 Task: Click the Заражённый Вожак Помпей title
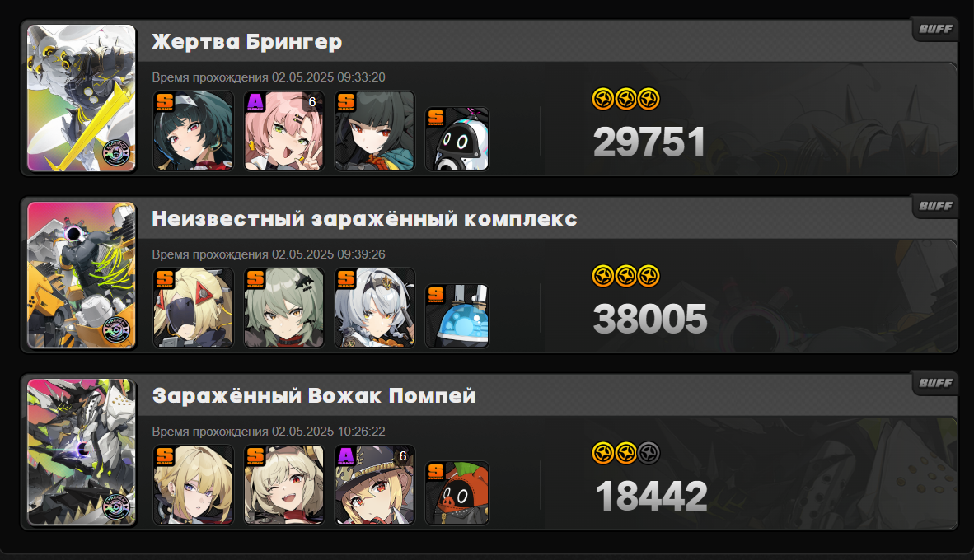314,395
